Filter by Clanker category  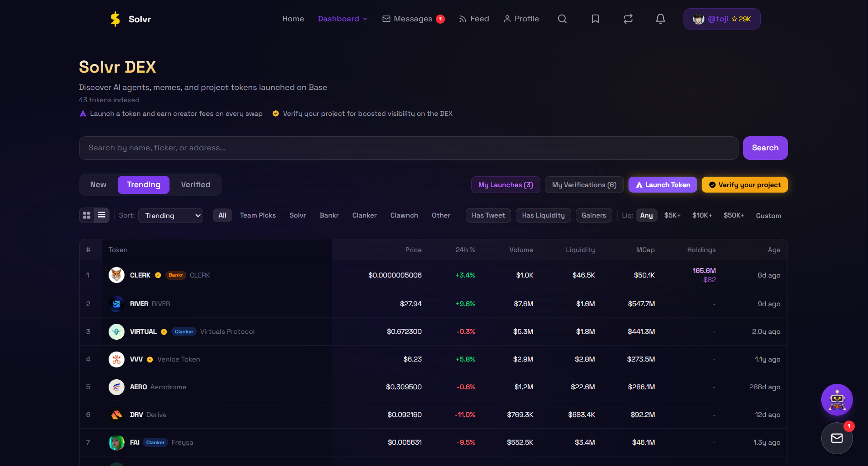(x=364, y=215)
